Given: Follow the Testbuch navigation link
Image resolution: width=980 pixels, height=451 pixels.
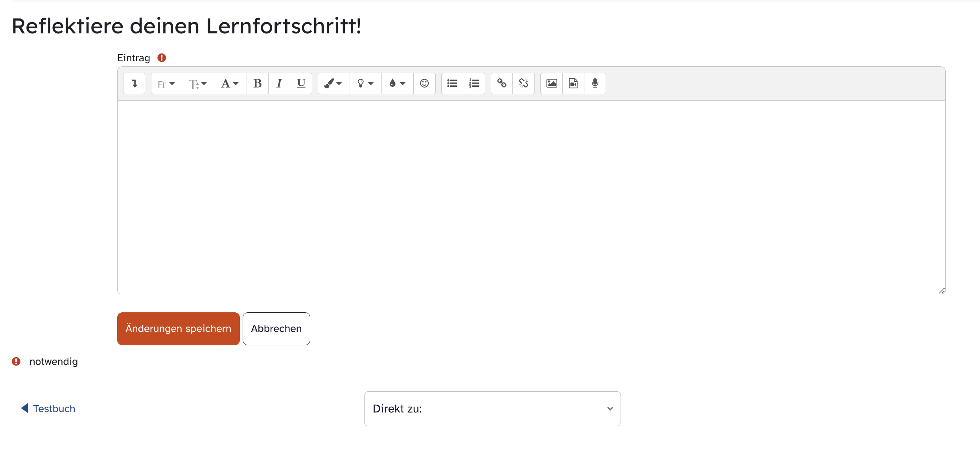Looking at the screenshot, I should 54,409.
